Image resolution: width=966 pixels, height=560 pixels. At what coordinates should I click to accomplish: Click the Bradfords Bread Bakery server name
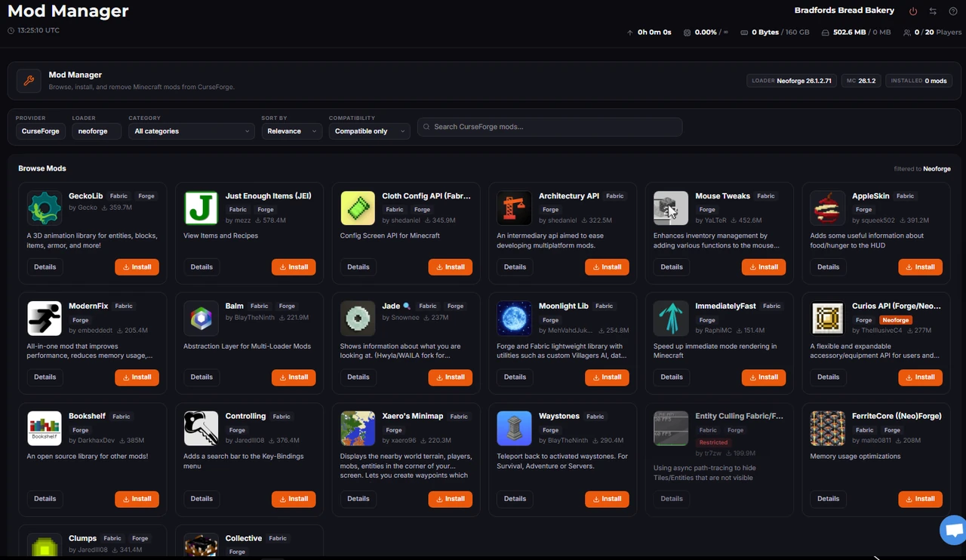pos(844,11)
